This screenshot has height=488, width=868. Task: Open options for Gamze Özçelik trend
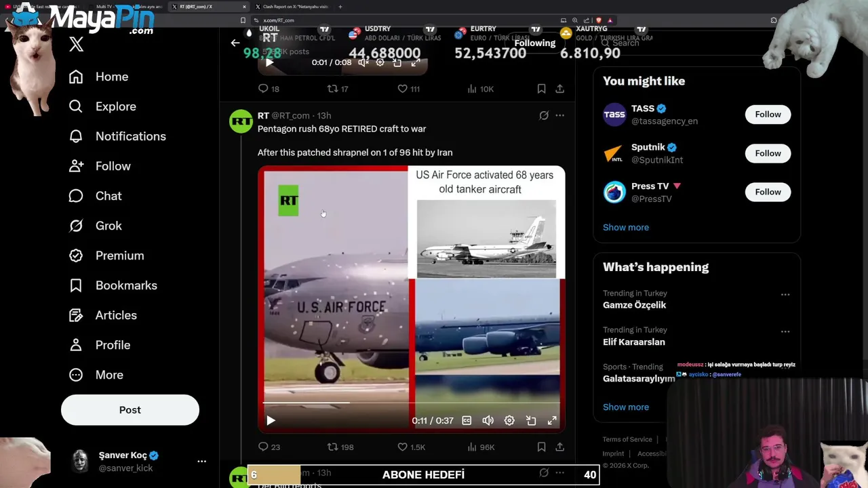(x=785, y=294)
